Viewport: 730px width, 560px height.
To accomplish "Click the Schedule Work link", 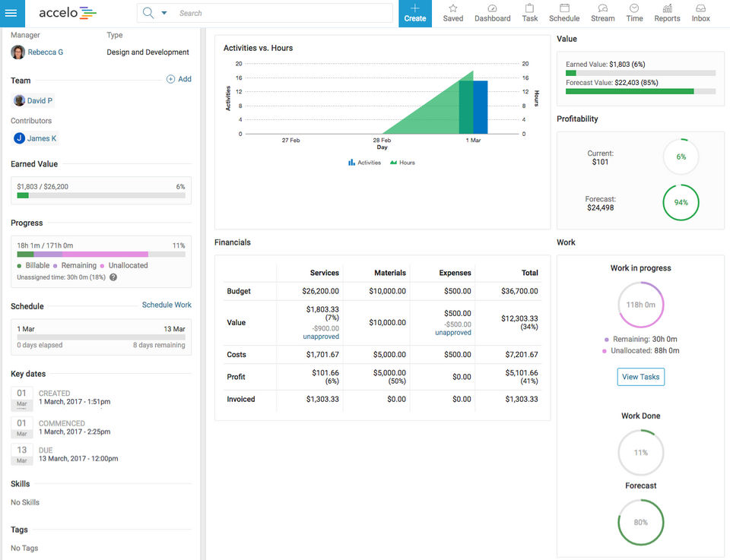I will [x=167, y=305].
